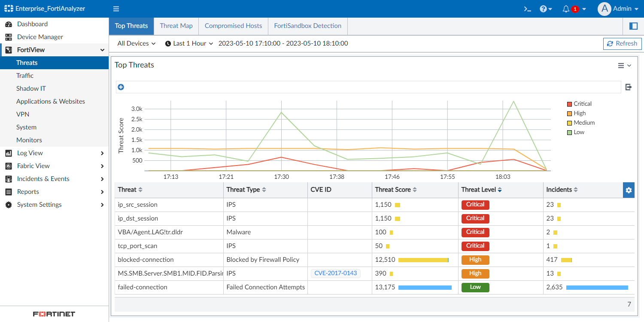Open the All Devices dropdown
This screenshot has height=322, width=644.
(135, 43)
